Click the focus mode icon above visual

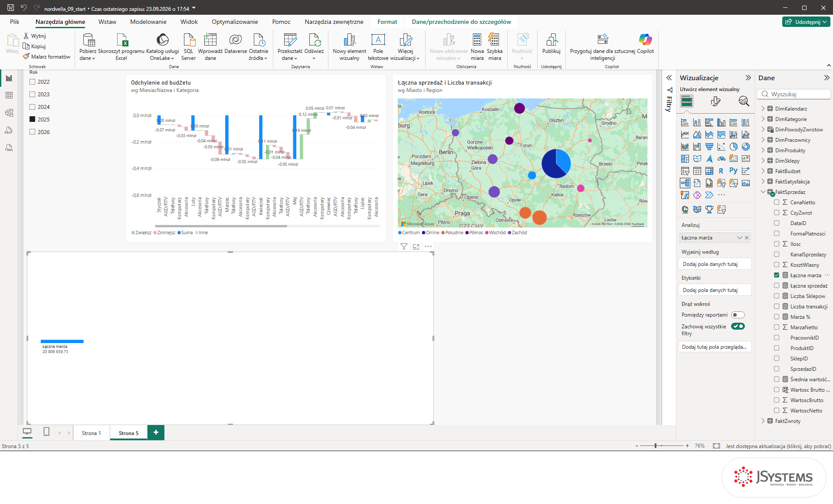coord(416,246)
